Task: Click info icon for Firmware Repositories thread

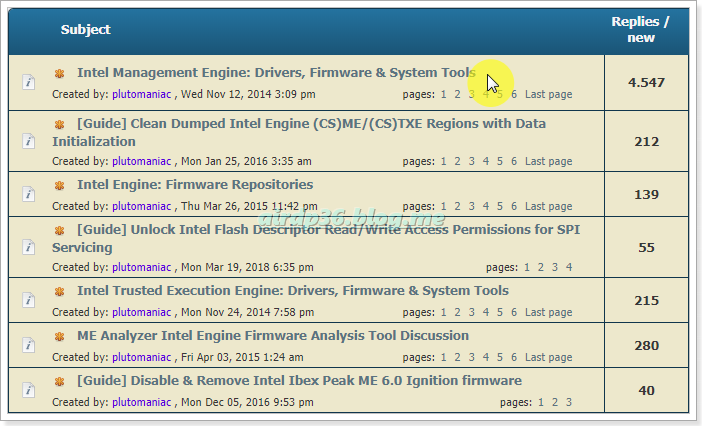Action: pos(29,194)
